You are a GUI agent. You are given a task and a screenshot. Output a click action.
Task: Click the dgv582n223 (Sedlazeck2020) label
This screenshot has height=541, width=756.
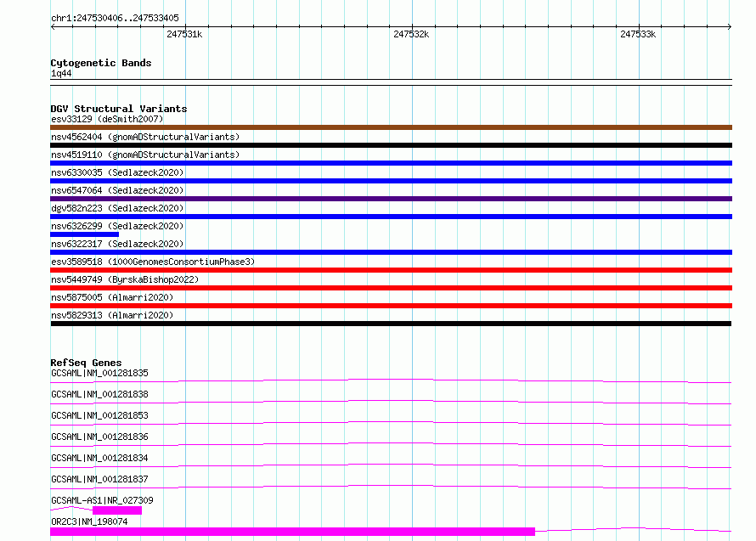pyautogui.click(x=117, y=208)
